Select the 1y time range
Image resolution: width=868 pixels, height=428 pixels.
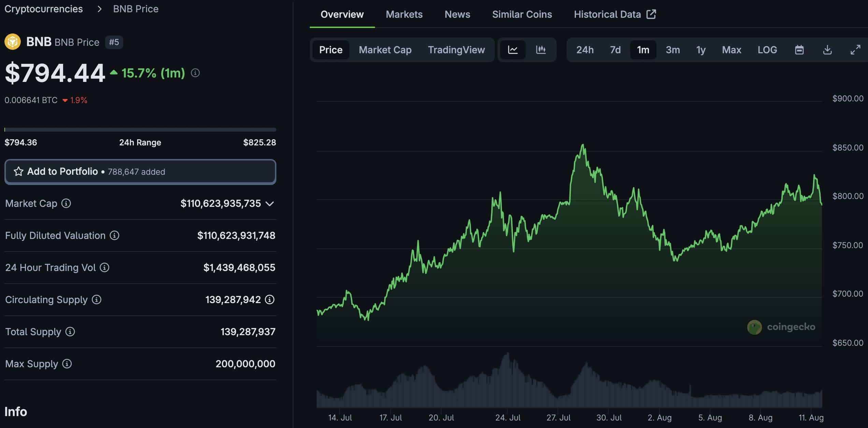[x=701, y=50]
